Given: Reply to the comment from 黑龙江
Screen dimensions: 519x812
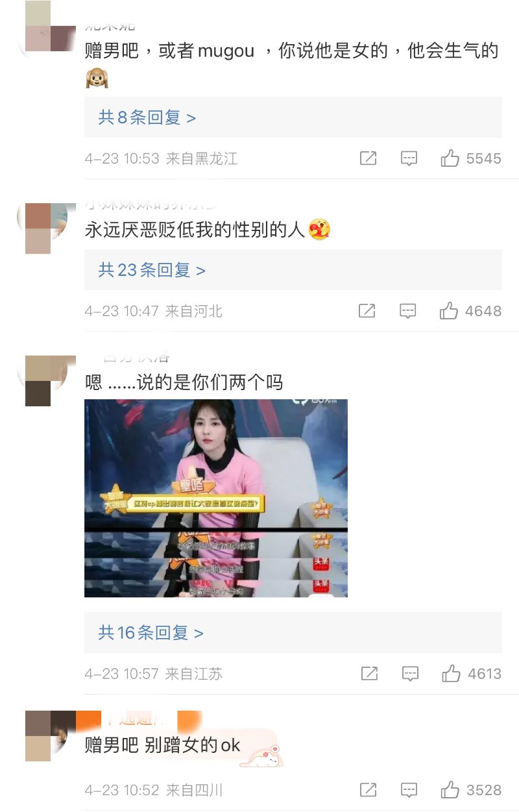Looking at the screenshot, I should 409,158.
